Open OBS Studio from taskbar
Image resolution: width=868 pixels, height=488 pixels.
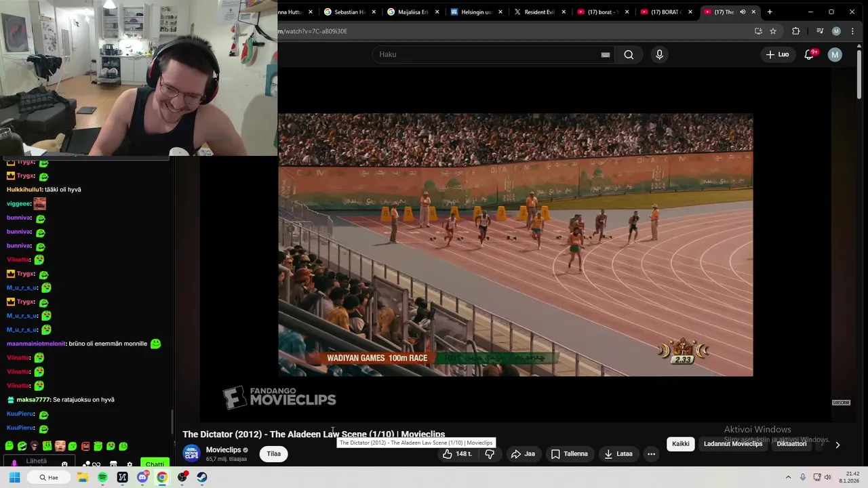pyautogui.click(x=182, y=477)
